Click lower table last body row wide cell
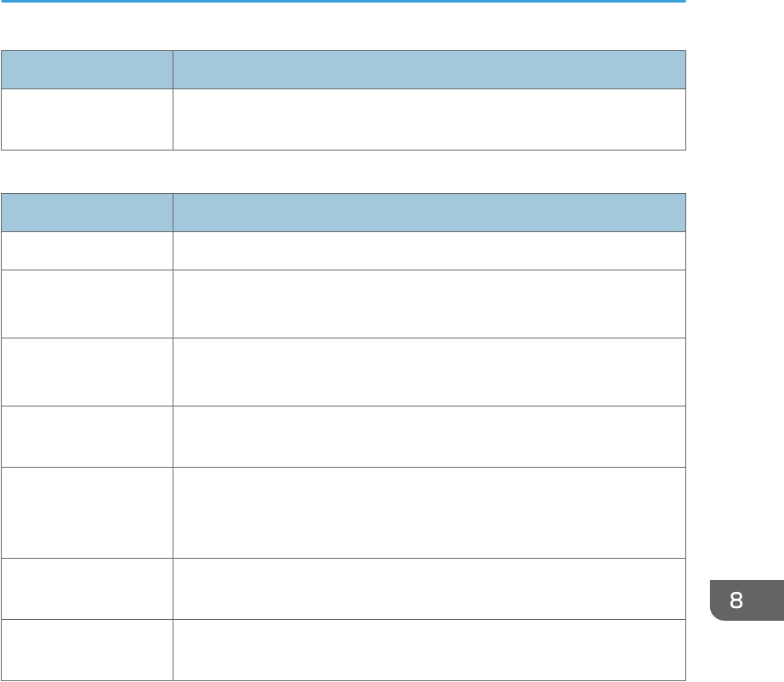 pyautogui.click(x=429, y=650)
